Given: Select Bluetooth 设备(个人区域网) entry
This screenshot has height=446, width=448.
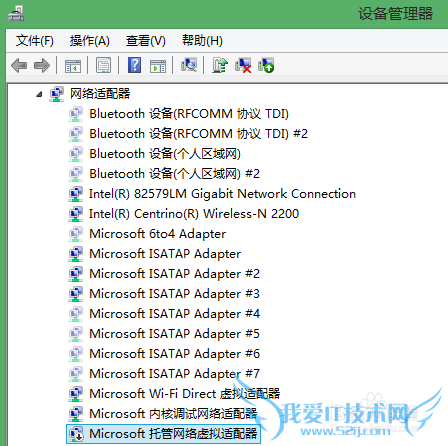Looking at the screenshot, I should [x=165, y=154].
